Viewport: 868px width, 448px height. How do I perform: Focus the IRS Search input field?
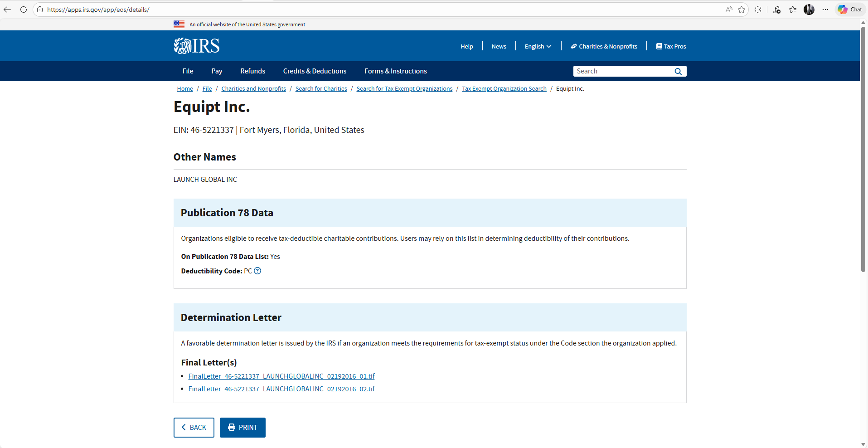623,71
